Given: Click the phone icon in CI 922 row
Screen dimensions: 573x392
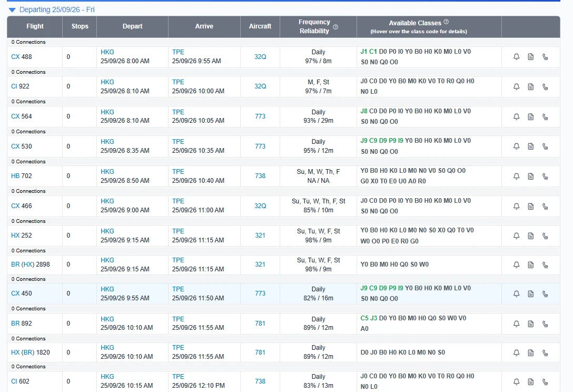Looking at the screenshot, I should (x=545, y=86).
